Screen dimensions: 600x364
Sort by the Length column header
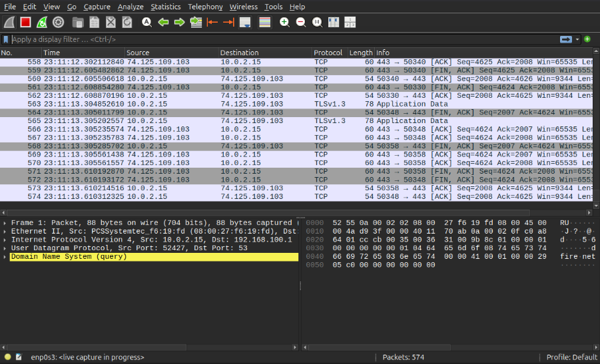pyautogui.click(x=361, y=53)
